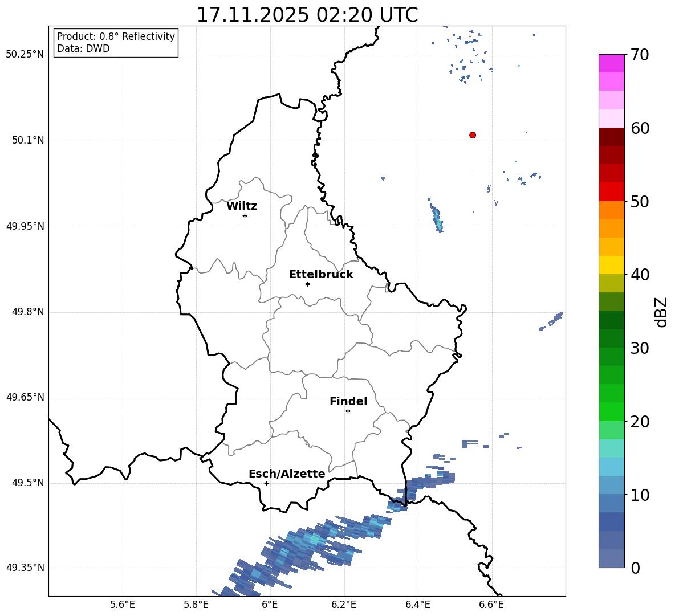
Task: Click the 5.6°E longitude label
Action: tap(123, 605)
